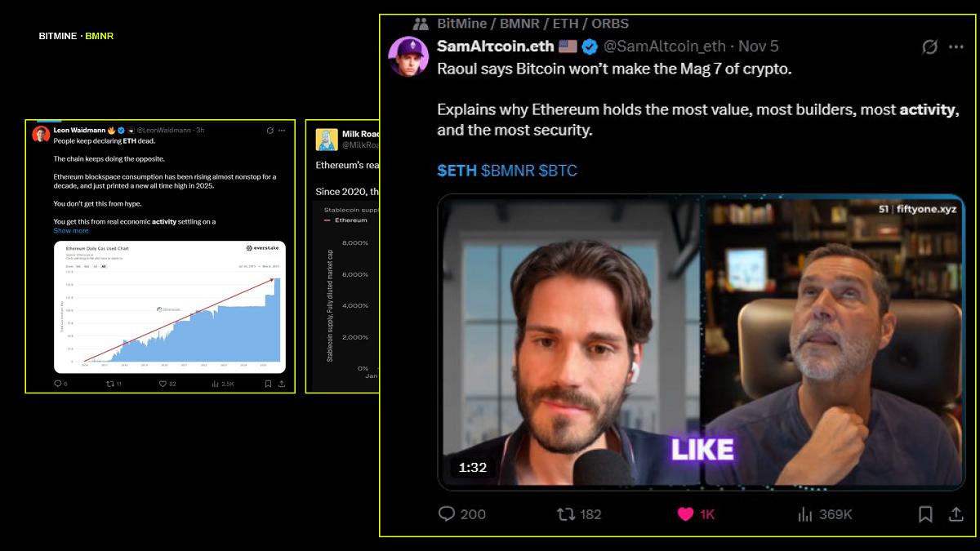Open more options on Leon Waidmann post
This screenshot has height=551, width=980.
coord(282,130)
